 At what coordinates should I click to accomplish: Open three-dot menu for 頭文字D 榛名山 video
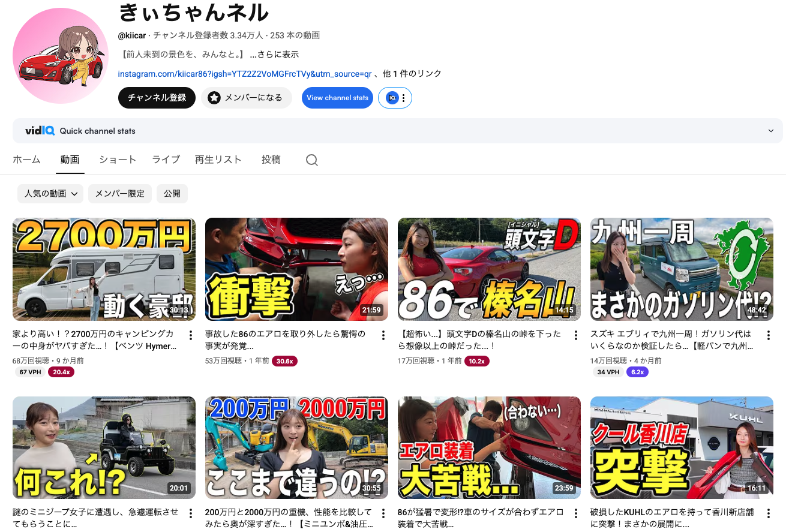[575, 335]
